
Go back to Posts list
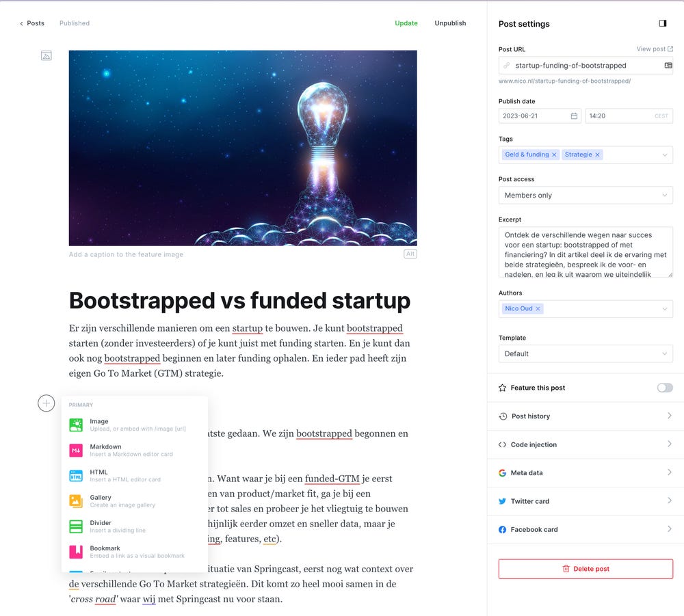coord(32,23)
